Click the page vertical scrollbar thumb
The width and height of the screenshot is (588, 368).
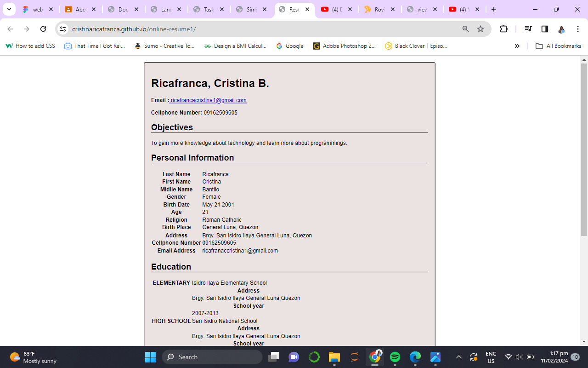click(x=584, y=149)
